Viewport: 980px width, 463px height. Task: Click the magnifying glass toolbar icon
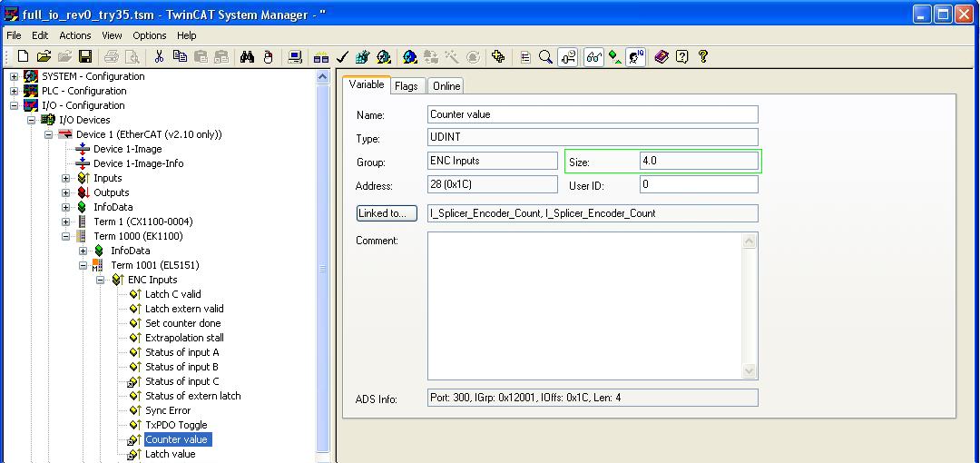pos(545,57)
